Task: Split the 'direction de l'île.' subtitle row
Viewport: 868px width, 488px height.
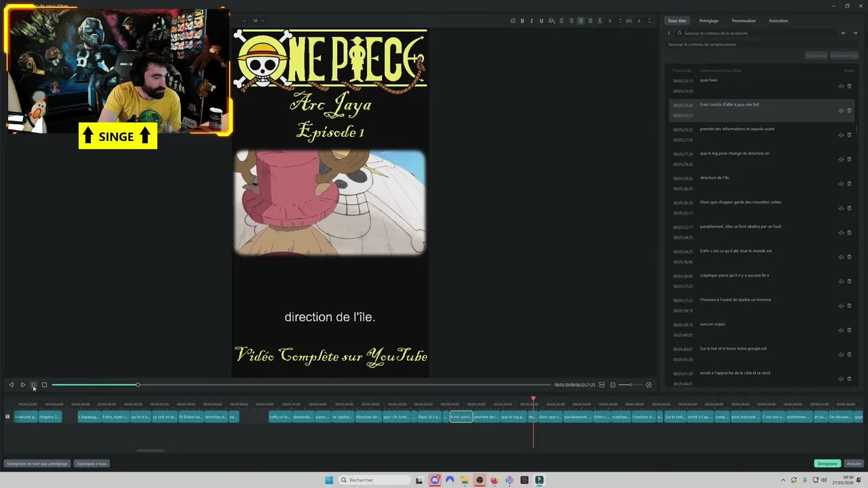Action: coord(841,184)
